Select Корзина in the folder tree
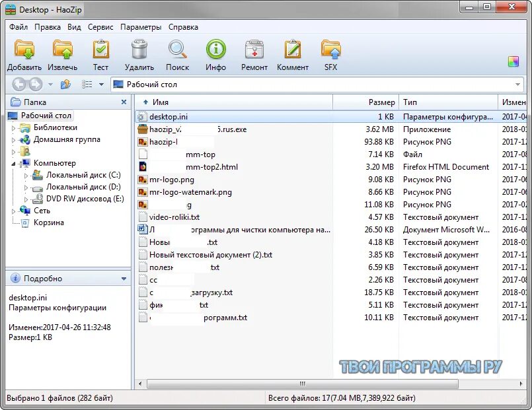 click(x=48, y=222)
